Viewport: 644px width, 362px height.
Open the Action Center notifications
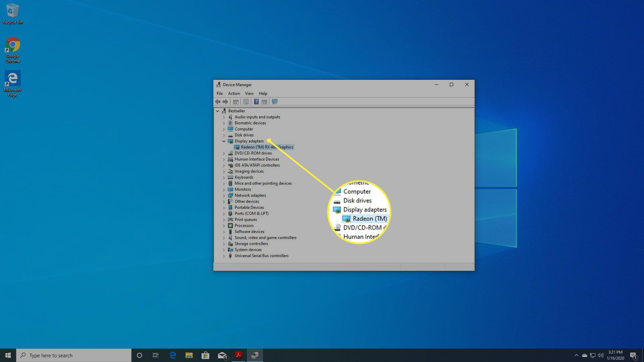coord(633,355)
